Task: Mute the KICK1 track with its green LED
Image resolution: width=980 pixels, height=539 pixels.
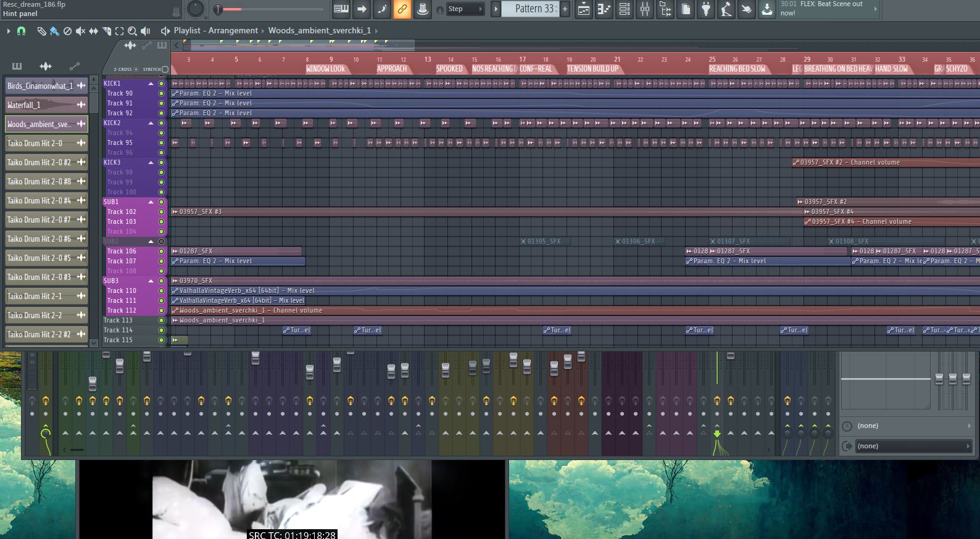Action: 162,84
